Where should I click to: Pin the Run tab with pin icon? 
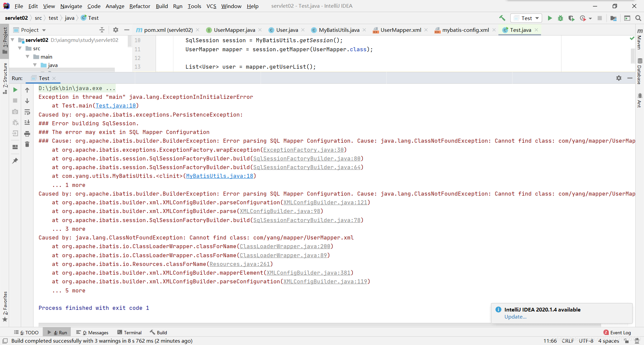15,161
